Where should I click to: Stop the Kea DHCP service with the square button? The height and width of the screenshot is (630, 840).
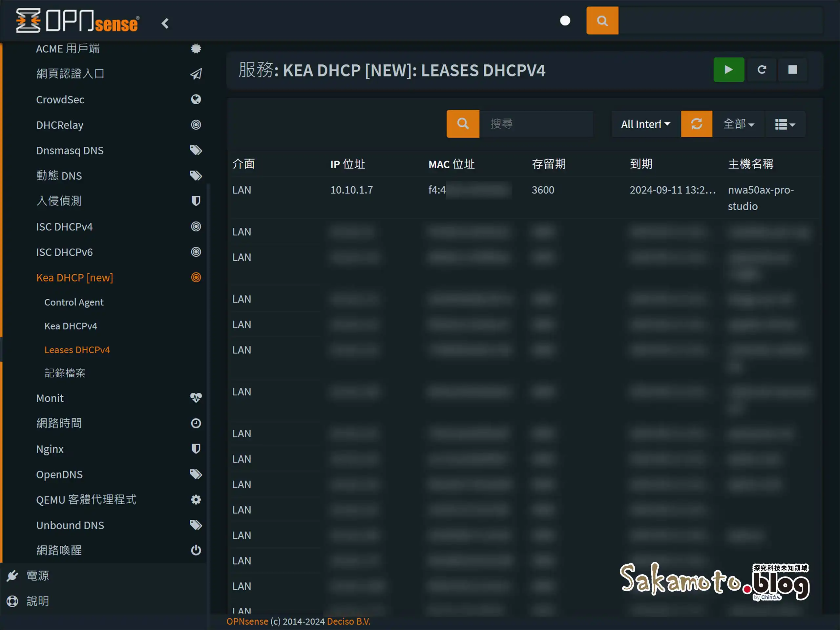tap(792, 70)
